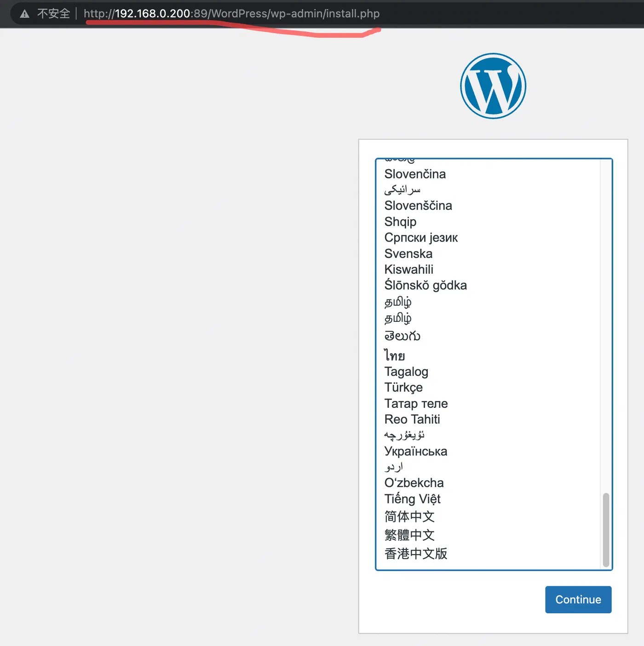Select Türkçe language option
The width and height of the screenshot is (644, 646).
403,388
